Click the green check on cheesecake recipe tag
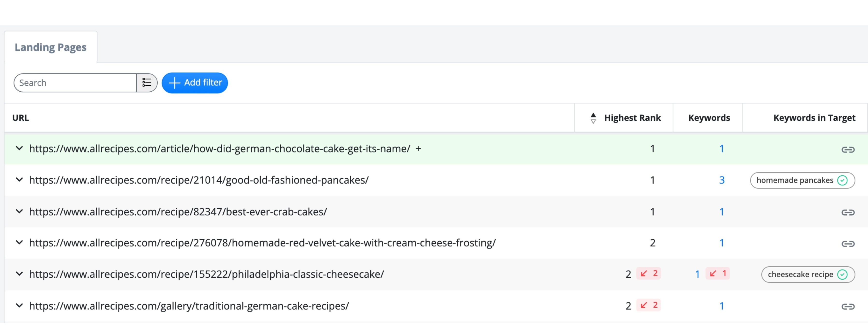Viewport: 868px width, 327px height. (x=842, y=275)
